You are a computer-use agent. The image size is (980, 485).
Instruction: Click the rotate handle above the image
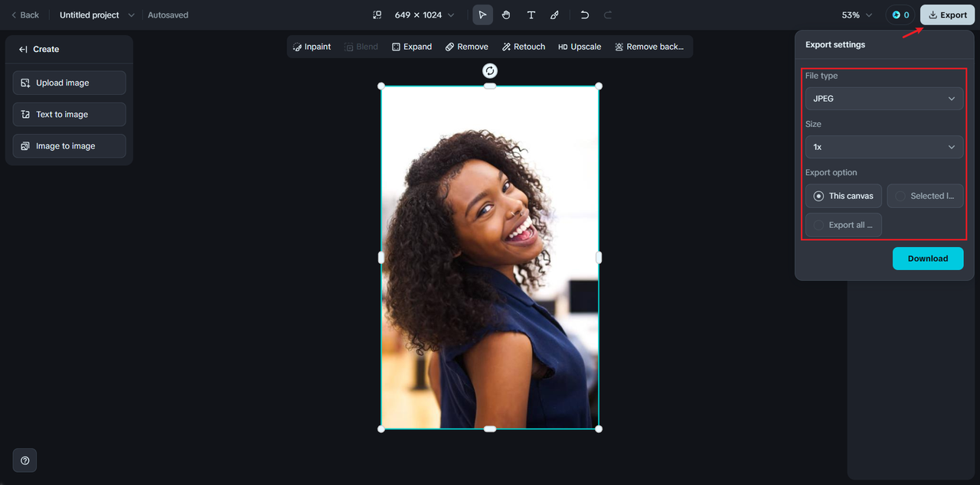pos(490,71)
